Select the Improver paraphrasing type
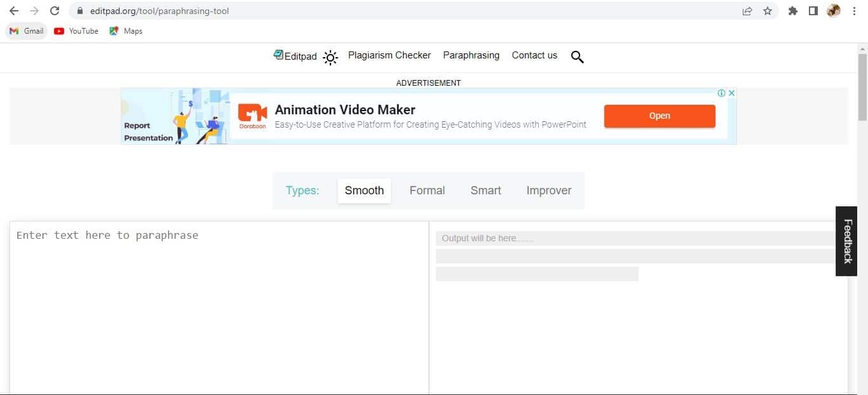Image resolution: width=868 pixels, height=395 pixels. pyautogui.click(x=549, y=191)
